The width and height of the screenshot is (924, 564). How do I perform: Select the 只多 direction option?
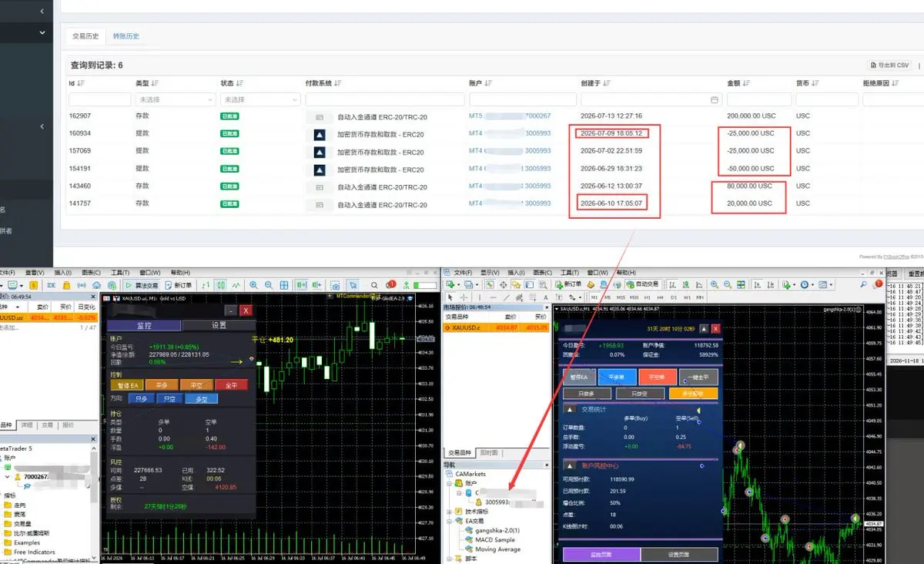click(142, 398)
